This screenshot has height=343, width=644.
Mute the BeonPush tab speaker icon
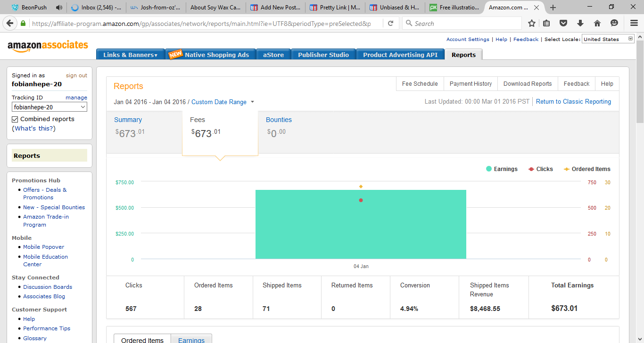coord(59,8)
